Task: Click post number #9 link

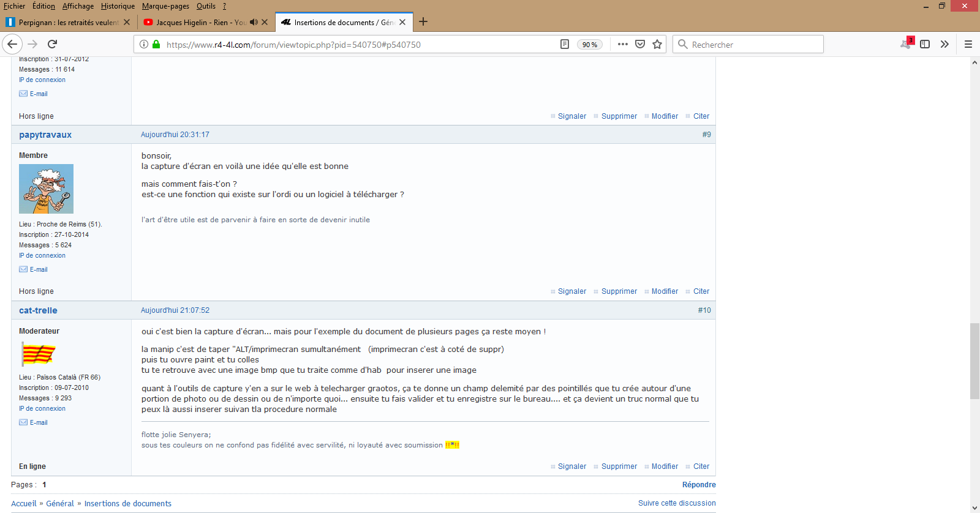Action: coord(707,135)
